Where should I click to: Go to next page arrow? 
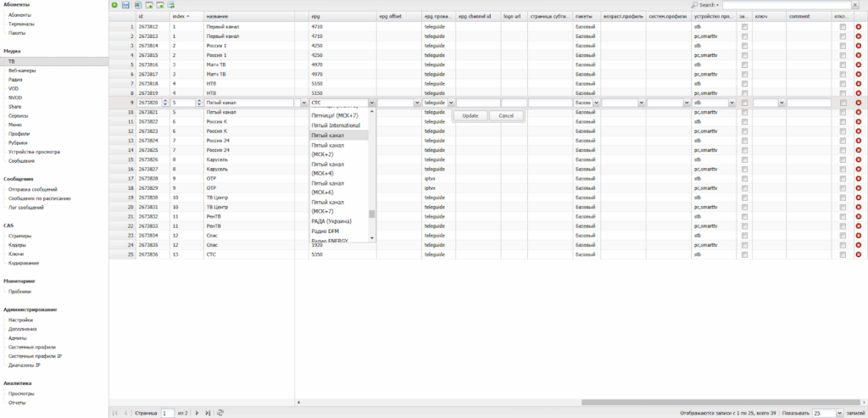[x=197, y=413]
